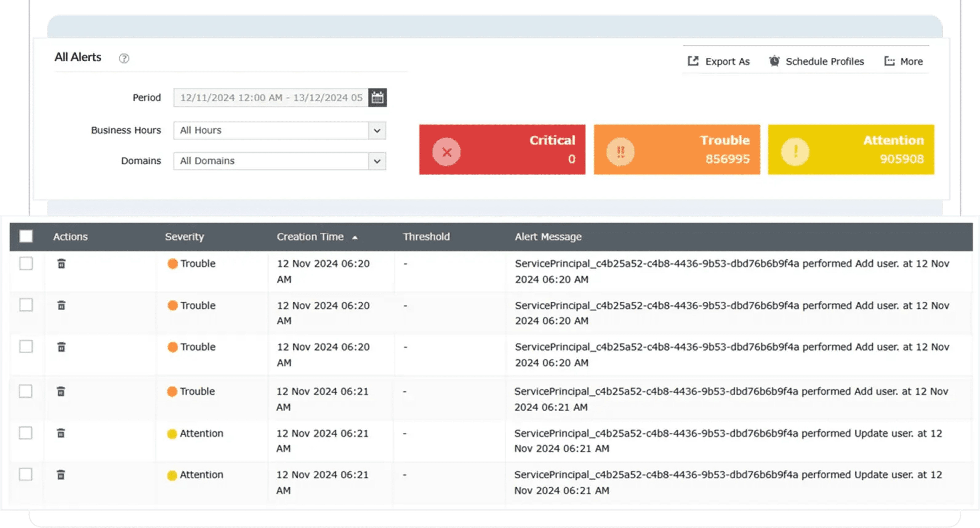Click the yellow Attention 905908 tile
This screenshot has width=980, height=528.
851,150
